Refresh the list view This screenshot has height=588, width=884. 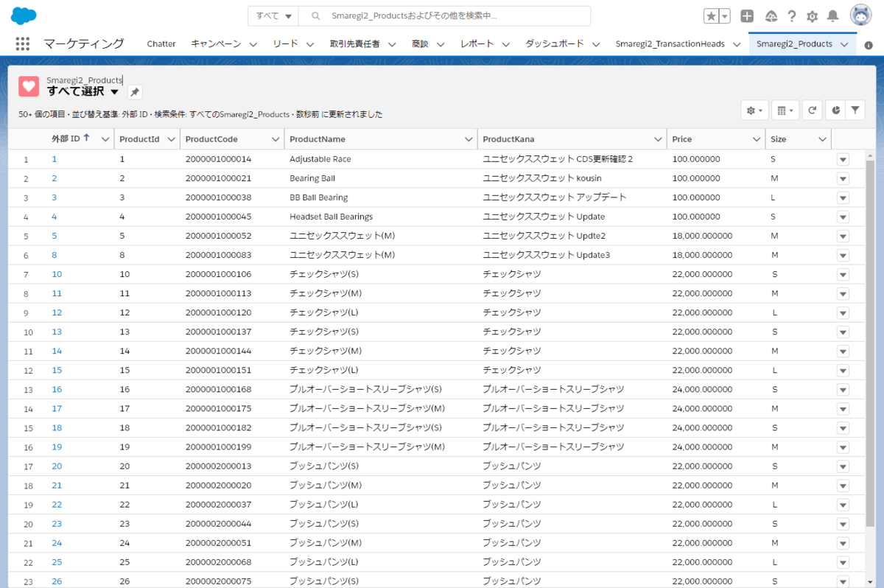tap(812, 111)
